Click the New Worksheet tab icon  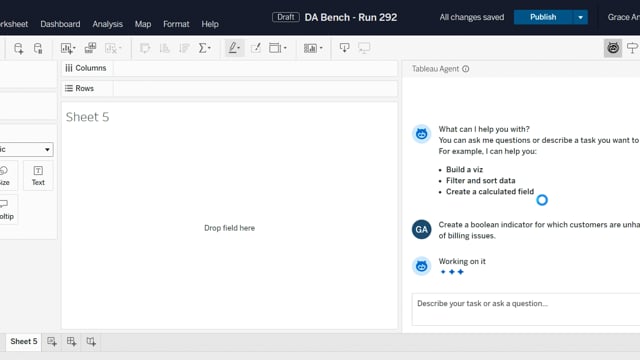52,342
